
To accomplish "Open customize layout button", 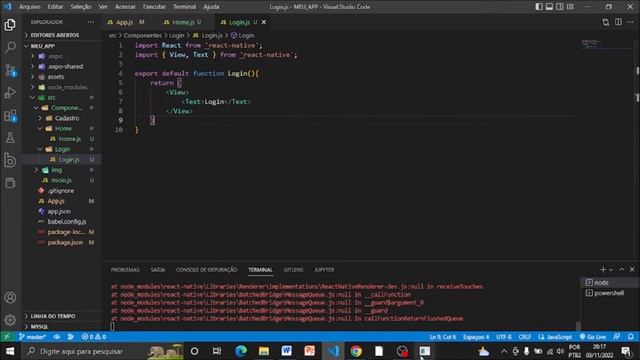I will coord(571,7).
